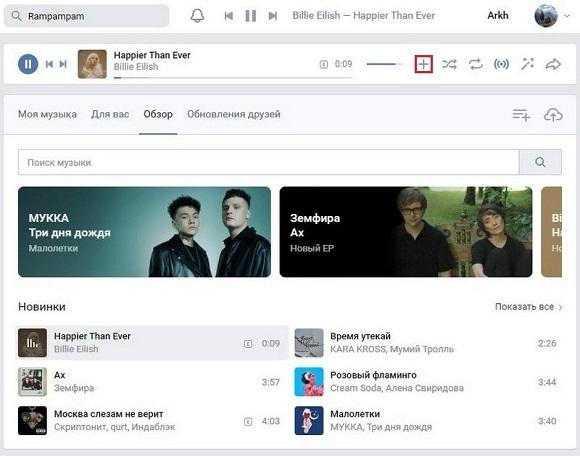
Task: Pause with the blue round player button
Action: (28, 64)
